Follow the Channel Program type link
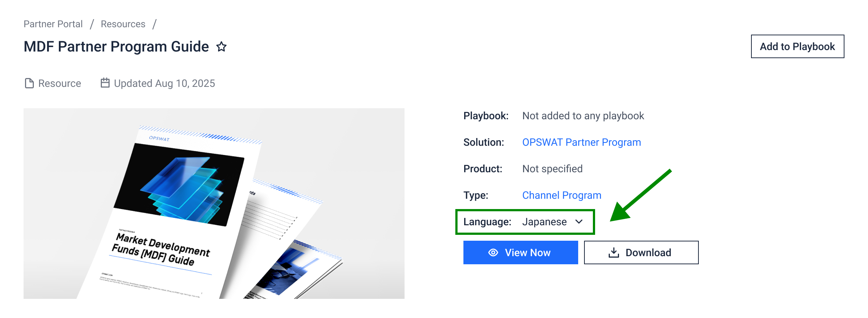The width and height of the screenshot is (868, 318). click(562, 195)
